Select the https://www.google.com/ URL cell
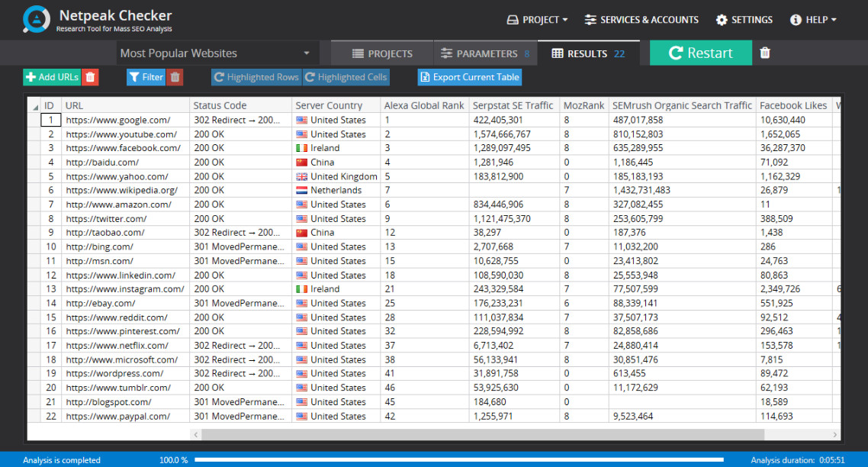 (126, 120)
